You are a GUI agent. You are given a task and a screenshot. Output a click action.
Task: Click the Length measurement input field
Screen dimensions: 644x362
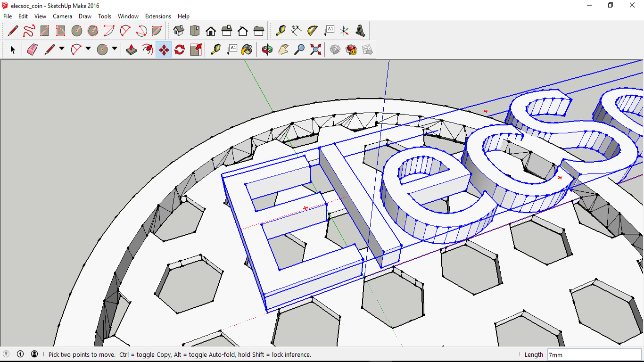[x=594, y=355]
